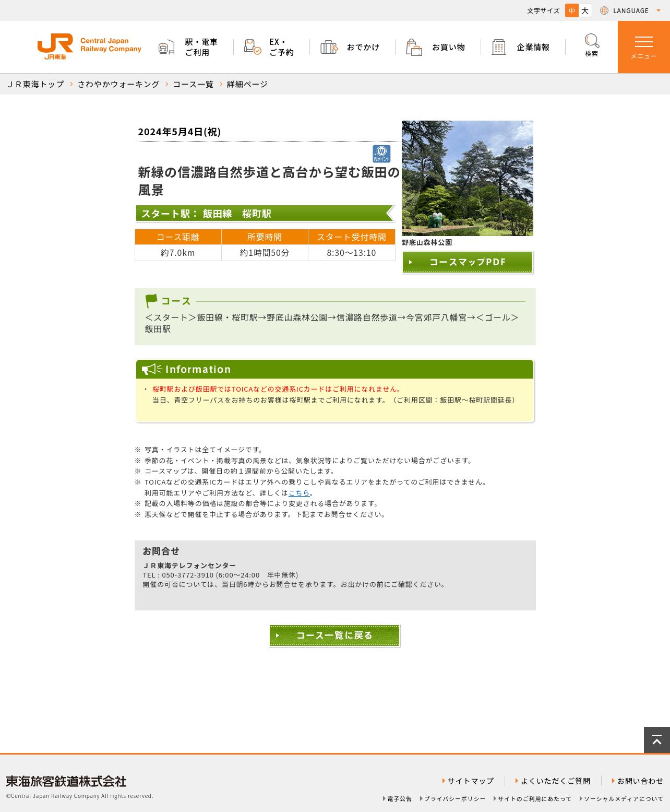
Task: Open the 電子公告 footer link
Action: click(399, 799)
